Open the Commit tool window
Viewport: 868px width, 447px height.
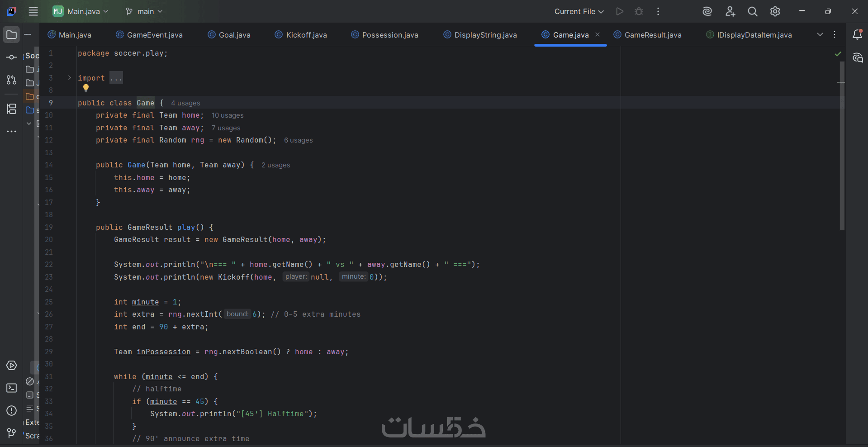pyautogui.click(x=12, y=57)
